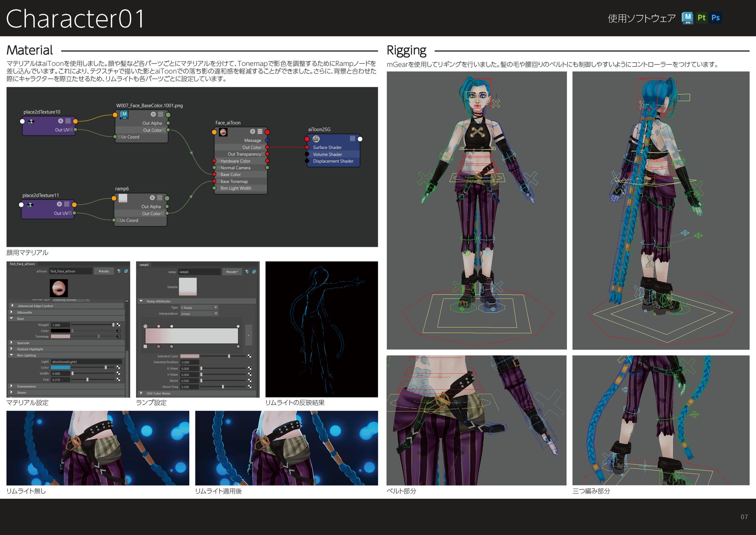Click the Rim Lighting blue Color swatch
This screenshot has height=535, width=756.
pyautogui.click(x=61, y=368)
